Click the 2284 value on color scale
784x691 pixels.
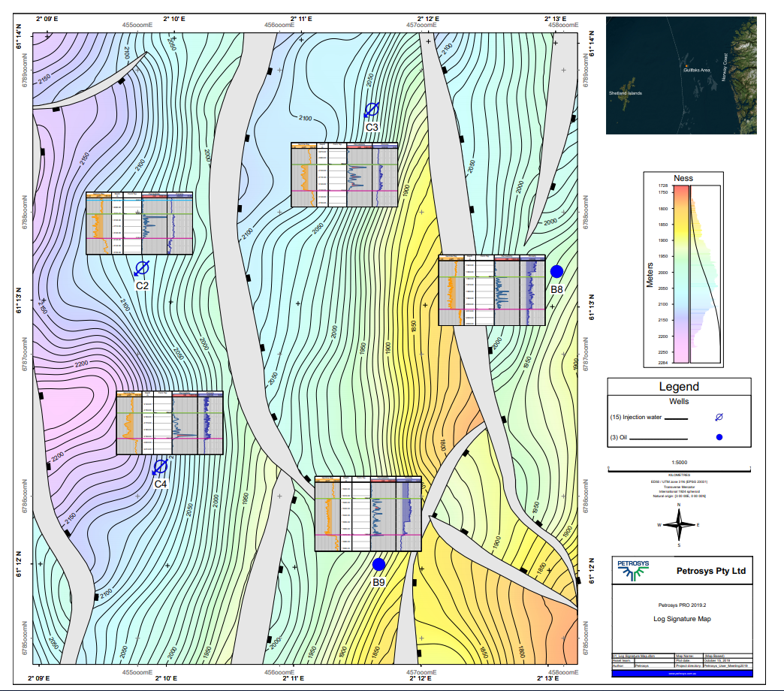[662, 363]
